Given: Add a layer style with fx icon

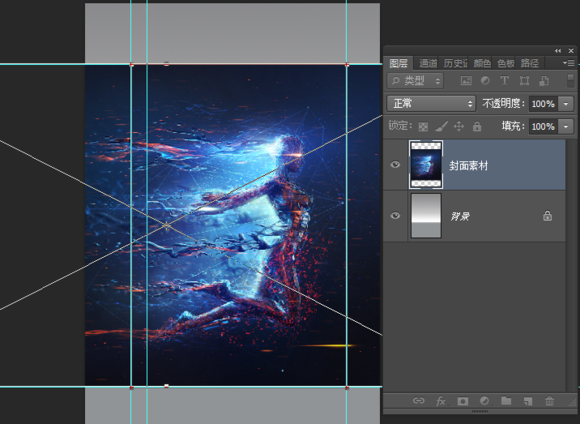Looking at the screenshot, I should [x=440, y=401].
